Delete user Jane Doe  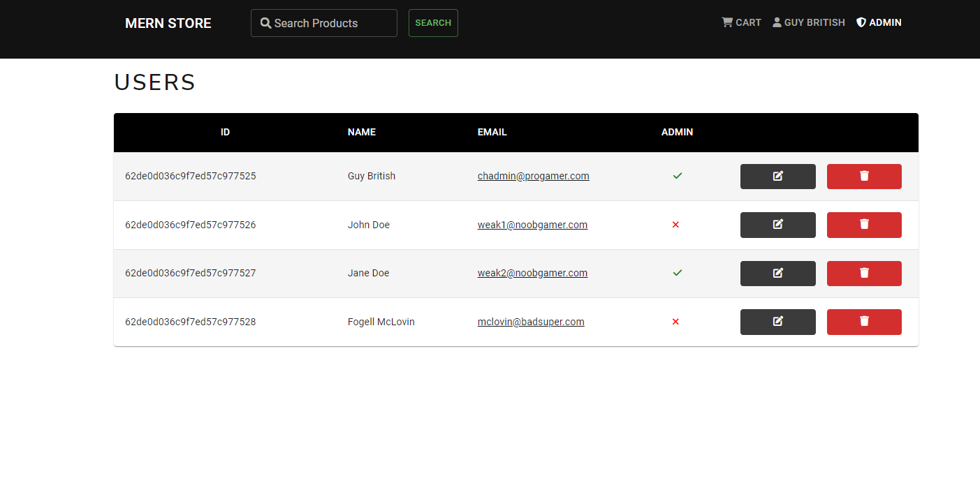coord(864,274)
